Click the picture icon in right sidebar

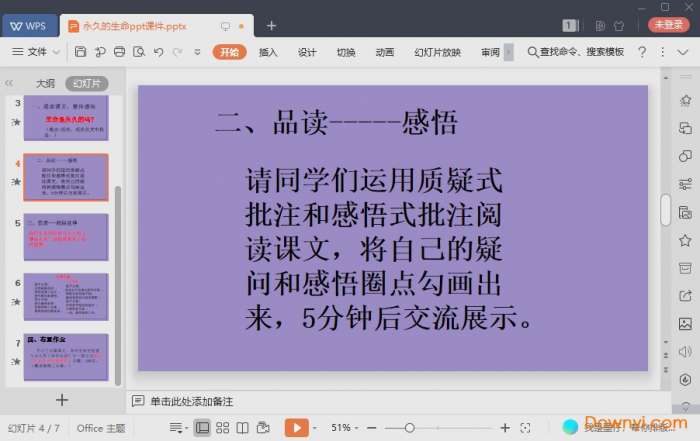(x=685, y=324)
